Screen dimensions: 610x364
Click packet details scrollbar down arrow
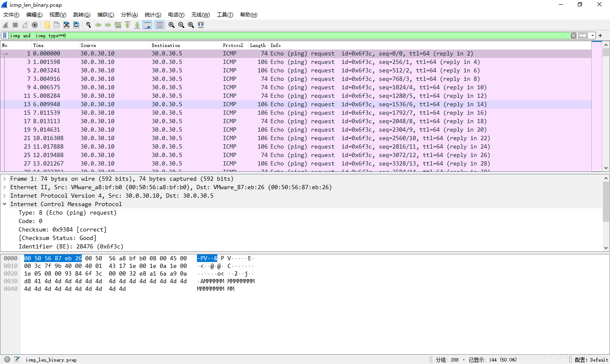606,248
